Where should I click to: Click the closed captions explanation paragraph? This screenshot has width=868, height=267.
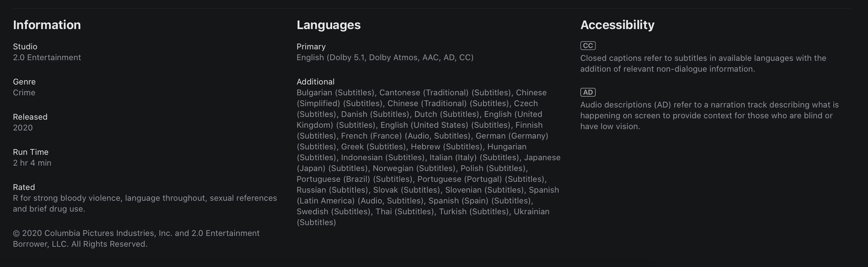click(703, 64)
